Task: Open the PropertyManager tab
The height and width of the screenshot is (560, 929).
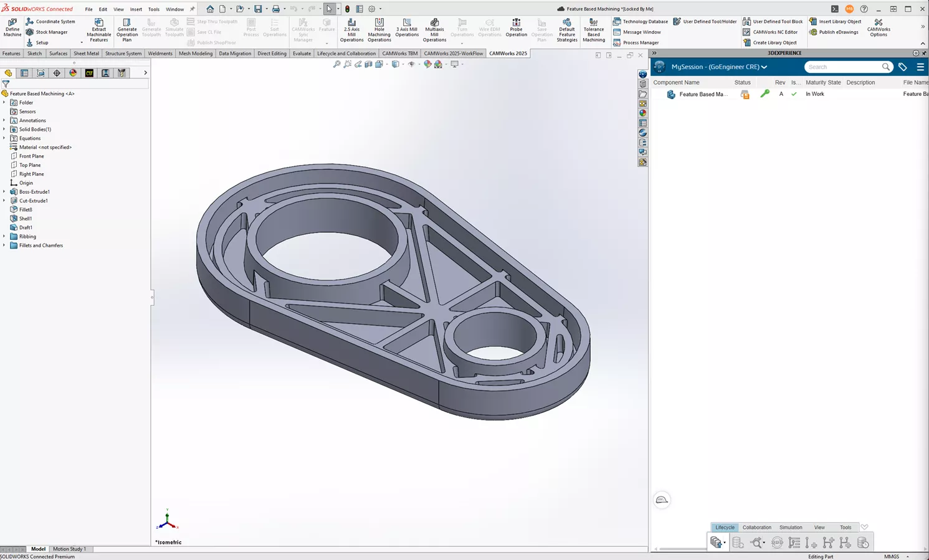Action: [24, 73]
